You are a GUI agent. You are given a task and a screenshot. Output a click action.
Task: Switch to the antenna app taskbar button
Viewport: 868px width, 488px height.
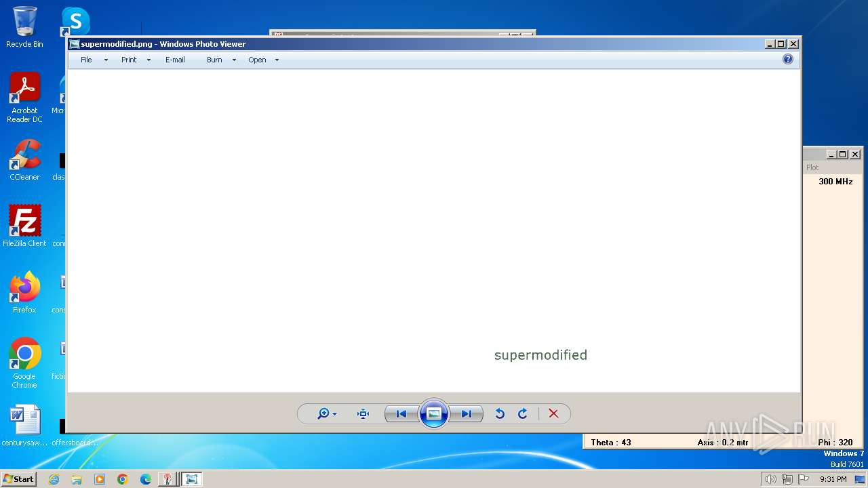(x=167, y=479)
